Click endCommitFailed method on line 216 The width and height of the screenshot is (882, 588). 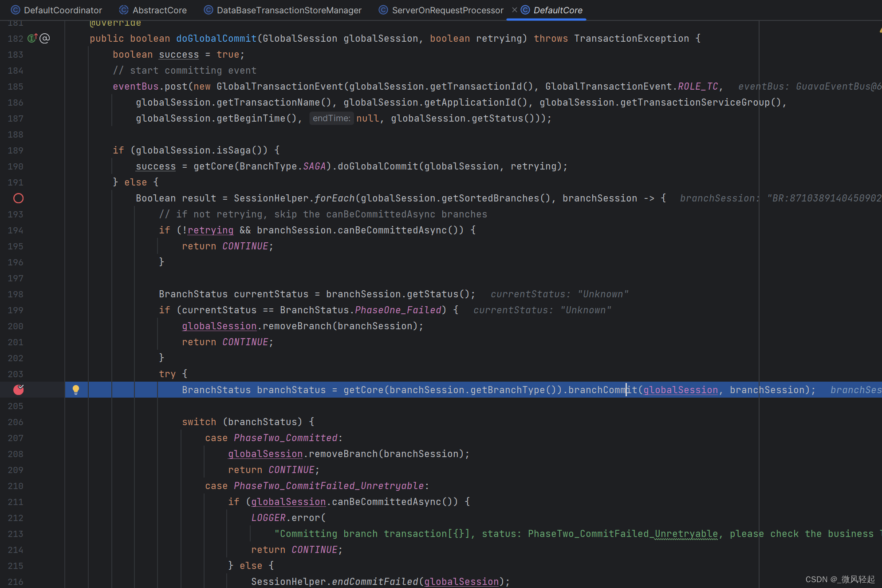pyautogui.click(x=375, y=581)
